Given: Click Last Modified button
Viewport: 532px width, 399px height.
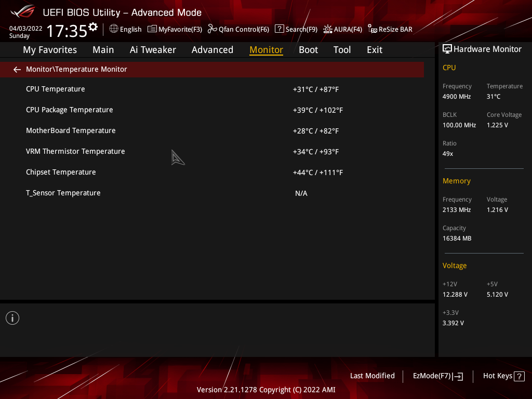Looking at the screenshot, I should [373, 376].
